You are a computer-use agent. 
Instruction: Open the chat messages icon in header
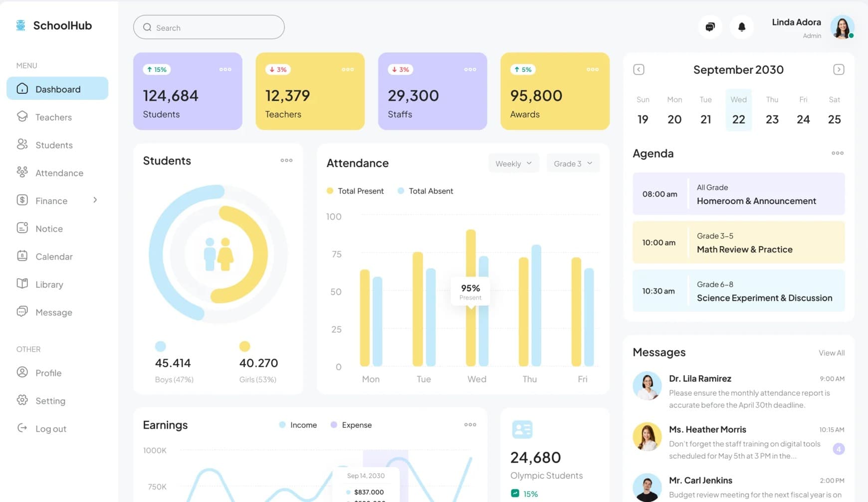[x=710, y=27]
